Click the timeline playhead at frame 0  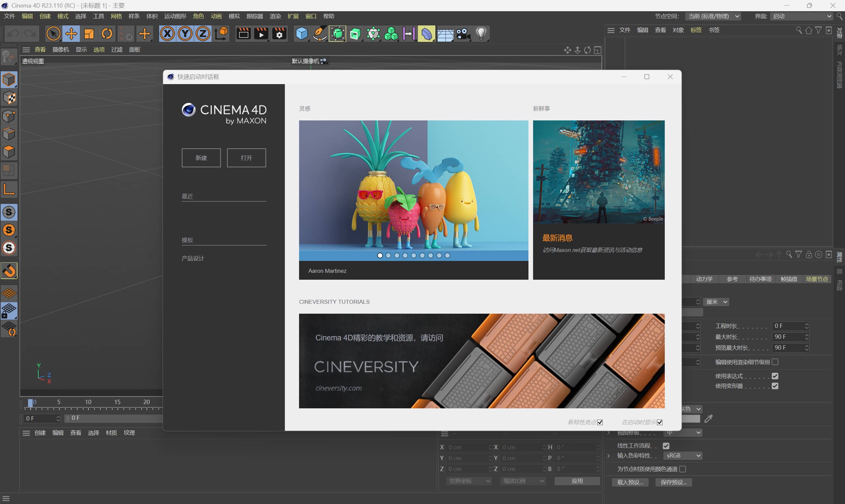pos(31,402)
